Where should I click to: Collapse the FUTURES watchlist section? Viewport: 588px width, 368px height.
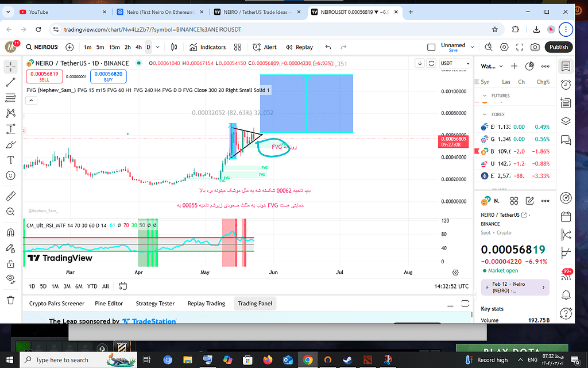point(485,96)
